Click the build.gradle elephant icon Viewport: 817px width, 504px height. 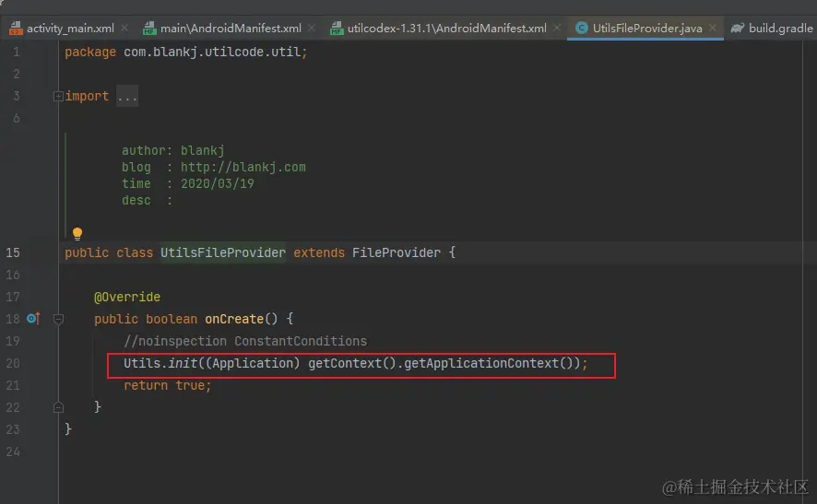pos(737,29)
